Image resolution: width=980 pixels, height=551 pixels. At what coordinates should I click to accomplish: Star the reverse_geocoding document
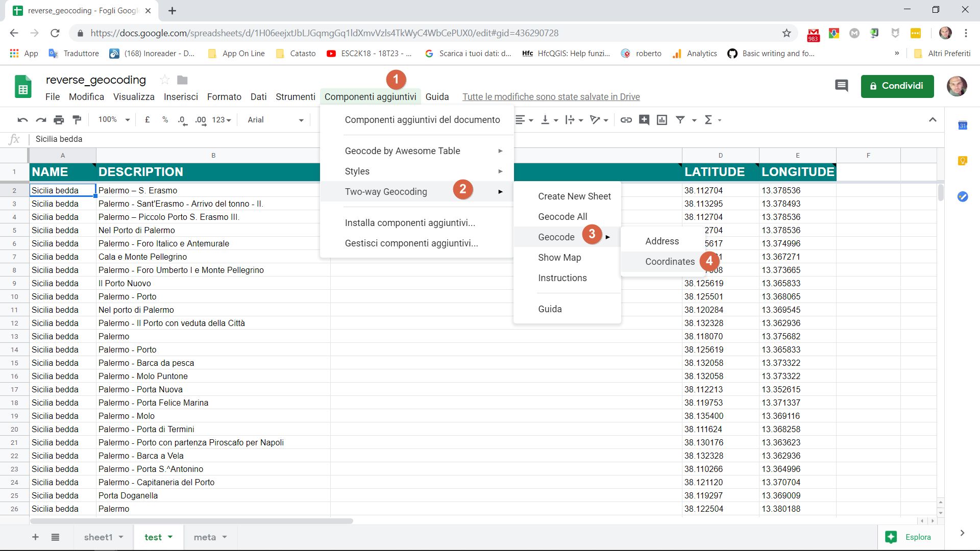click(x=164, y=80)
